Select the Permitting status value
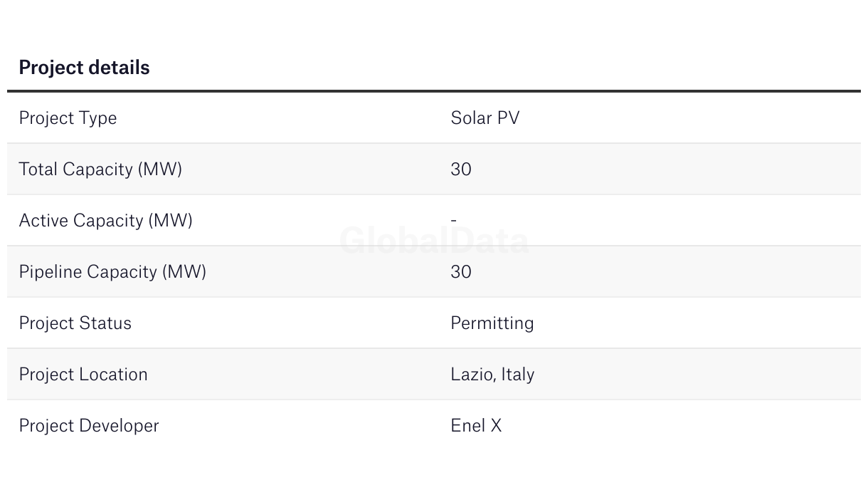 coord(492,323)
